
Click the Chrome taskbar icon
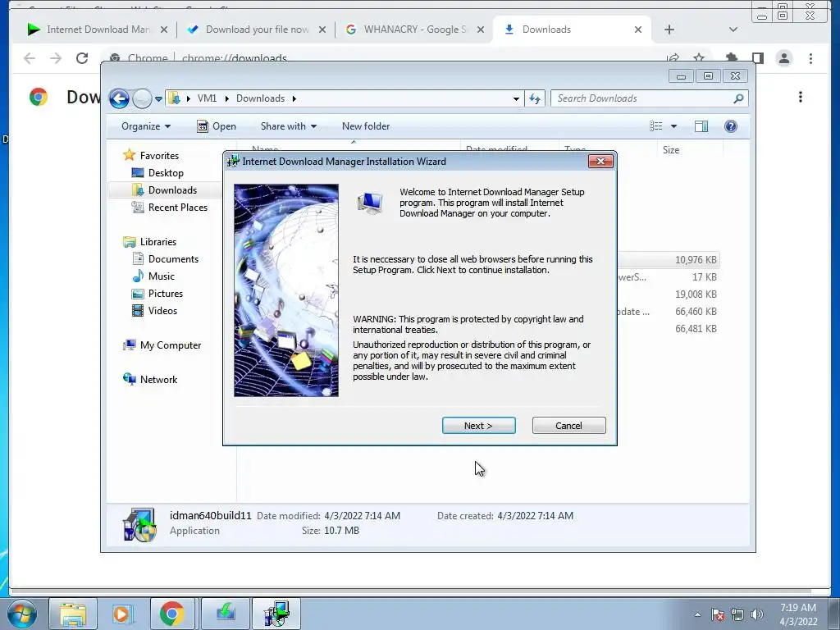171,614
